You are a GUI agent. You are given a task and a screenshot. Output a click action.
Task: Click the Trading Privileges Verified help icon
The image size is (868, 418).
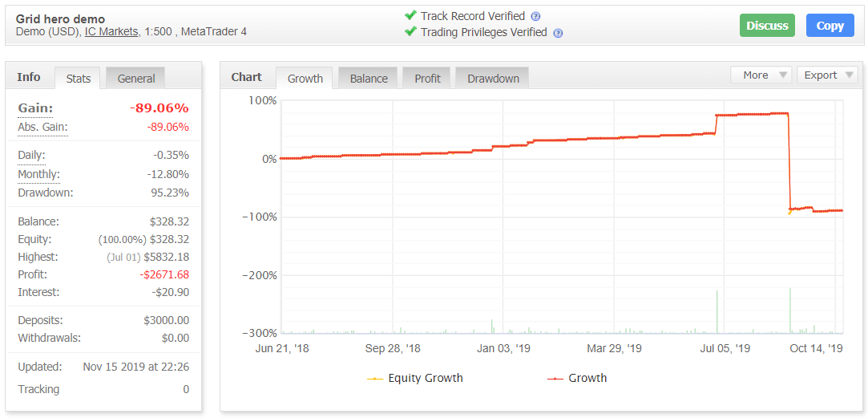tap(558, 33)
